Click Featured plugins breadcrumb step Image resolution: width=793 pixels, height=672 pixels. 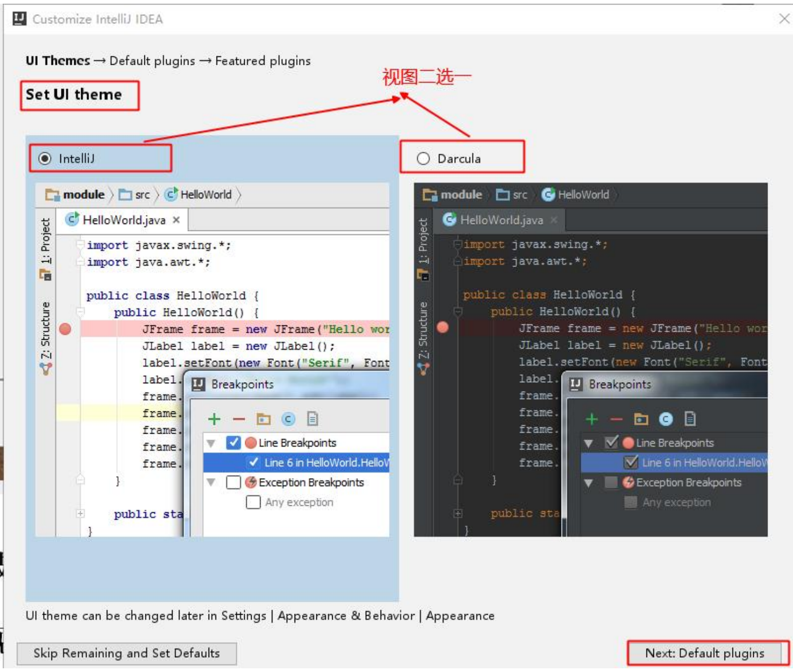coord(263,61)
